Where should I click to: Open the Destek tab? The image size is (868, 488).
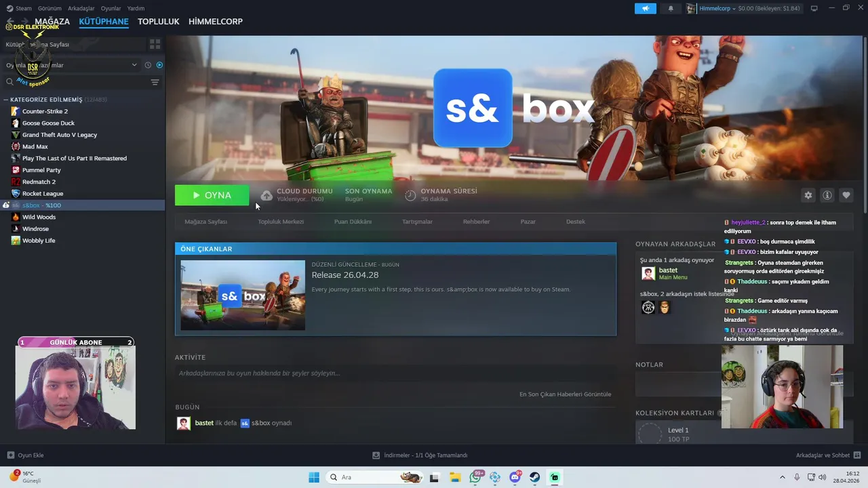tap(576, 222)
